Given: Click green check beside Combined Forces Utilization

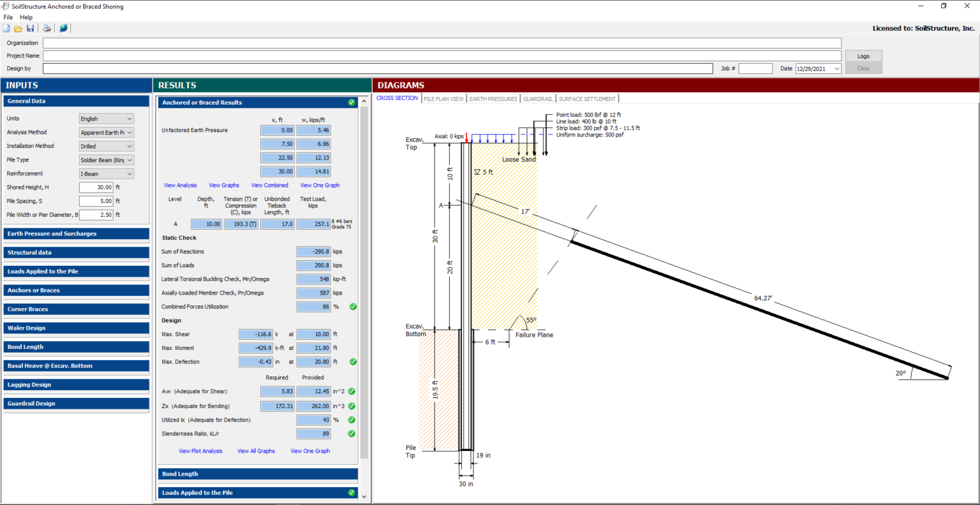Looking at the screenshot, I should coord(353,307).
